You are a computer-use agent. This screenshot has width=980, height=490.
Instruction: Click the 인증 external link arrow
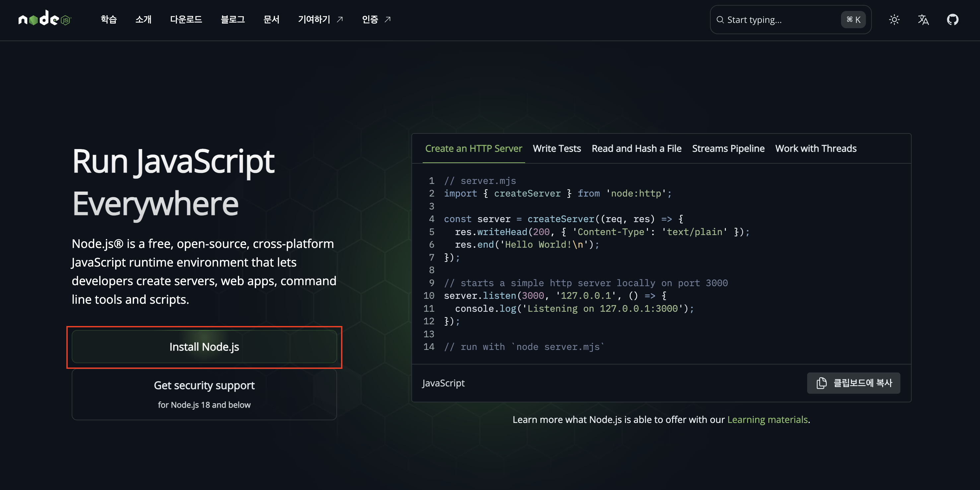click(x=387, y=19)
